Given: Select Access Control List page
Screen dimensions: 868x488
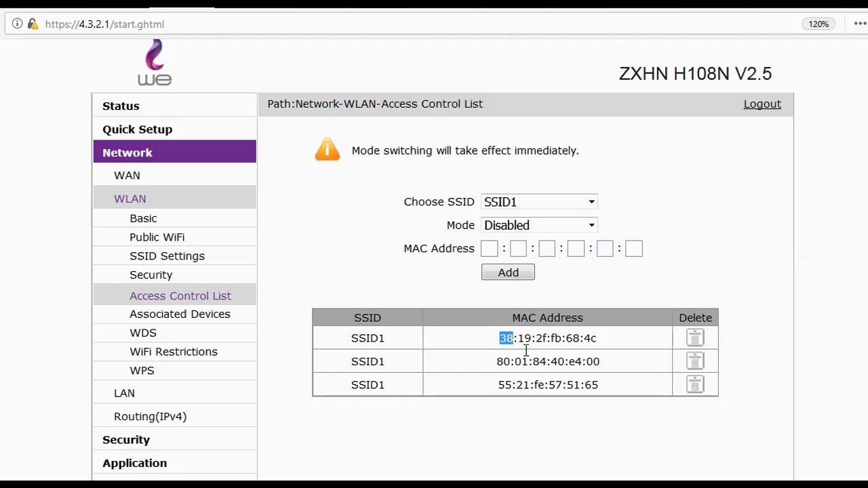Looking at the screenshot, I should pyautogui.click(x=175, y=296).
